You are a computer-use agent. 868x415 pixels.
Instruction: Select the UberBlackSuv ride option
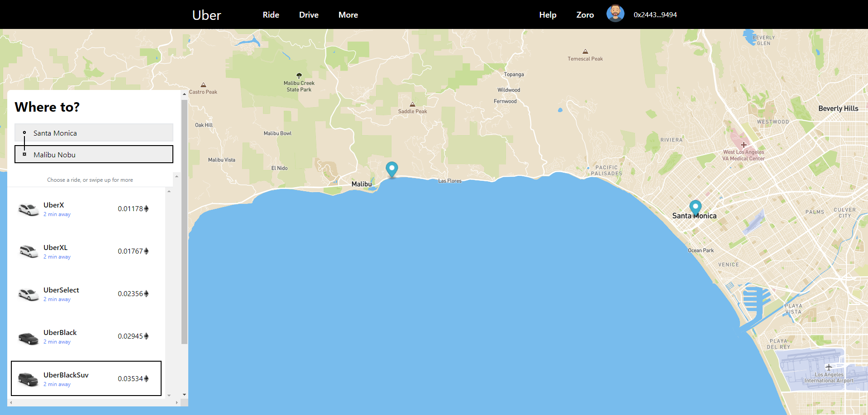(86, 378)
